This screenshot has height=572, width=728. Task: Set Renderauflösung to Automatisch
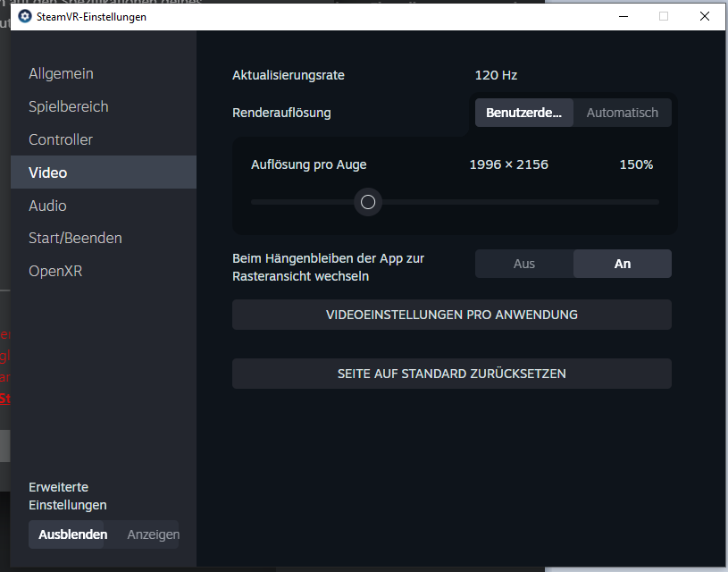[x=622, y=113]
